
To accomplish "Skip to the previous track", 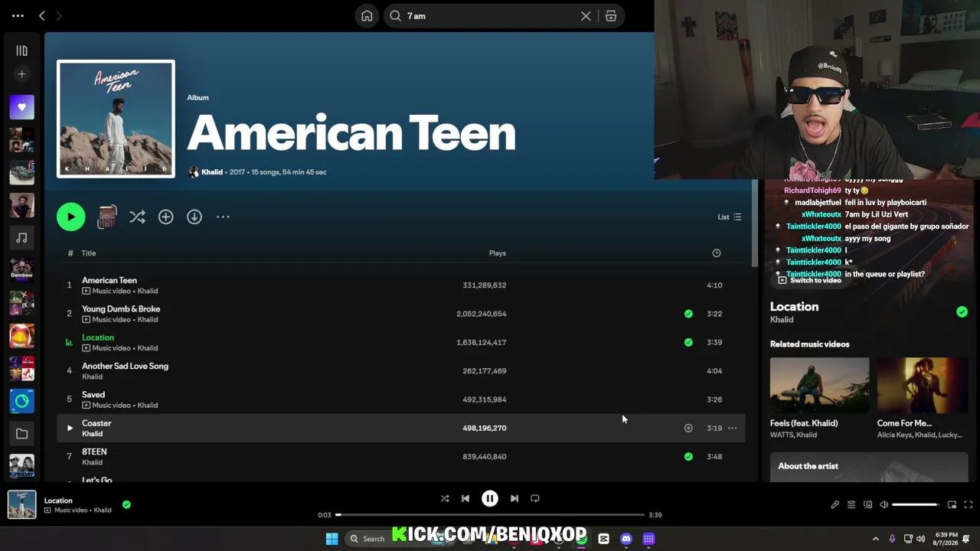I will click(x=465, y=498).
